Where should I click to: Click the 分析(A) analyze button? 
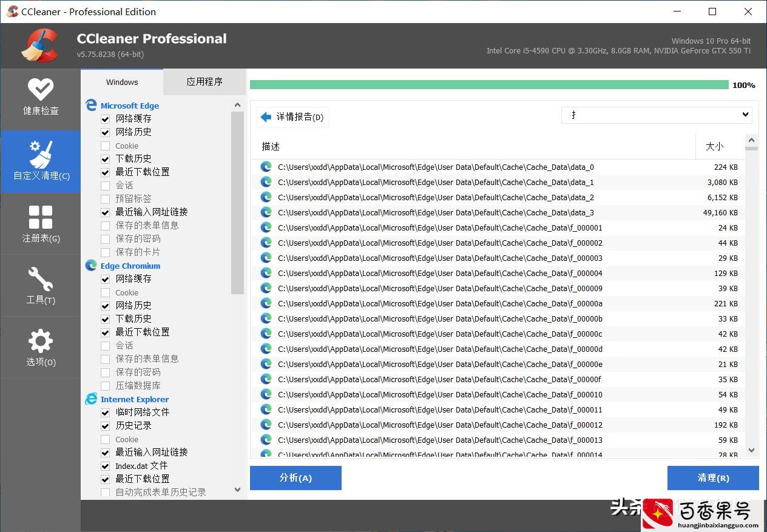tap(296, 478)
